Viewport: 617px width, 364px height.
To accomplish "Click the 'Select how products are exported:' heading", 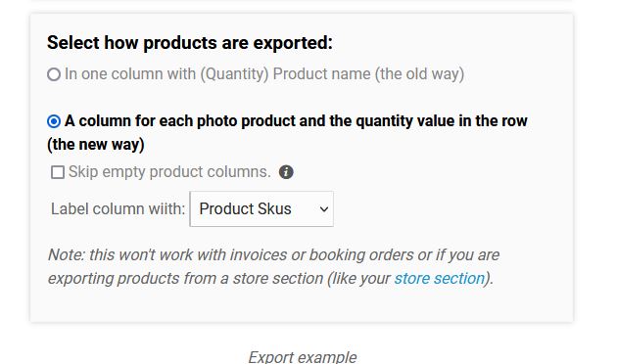I will (190, 42).
